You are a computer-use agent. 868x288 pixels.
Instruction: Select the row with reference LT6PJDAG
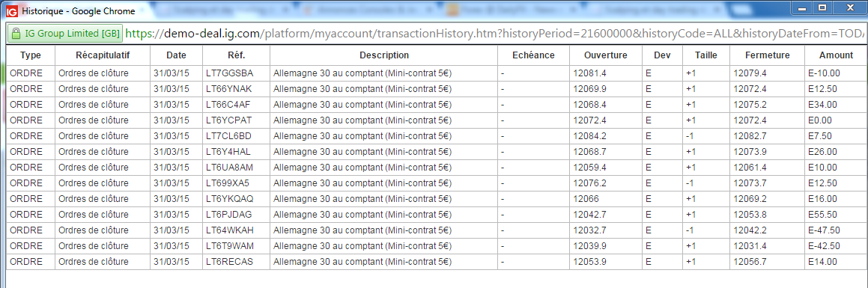point(434,215)
